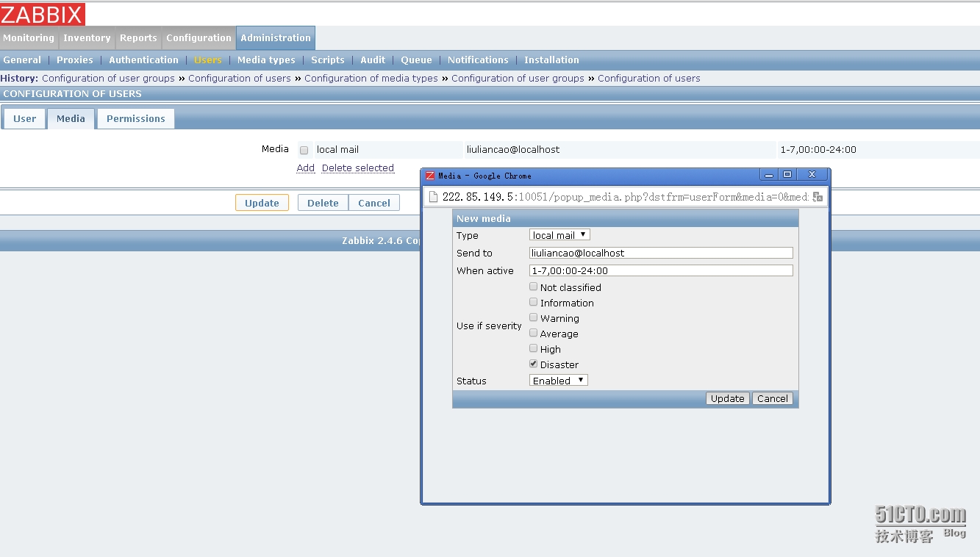Click the translate icon in popup address bar
The width and height of the screenshot is (980, 557).
click(817, 197)
